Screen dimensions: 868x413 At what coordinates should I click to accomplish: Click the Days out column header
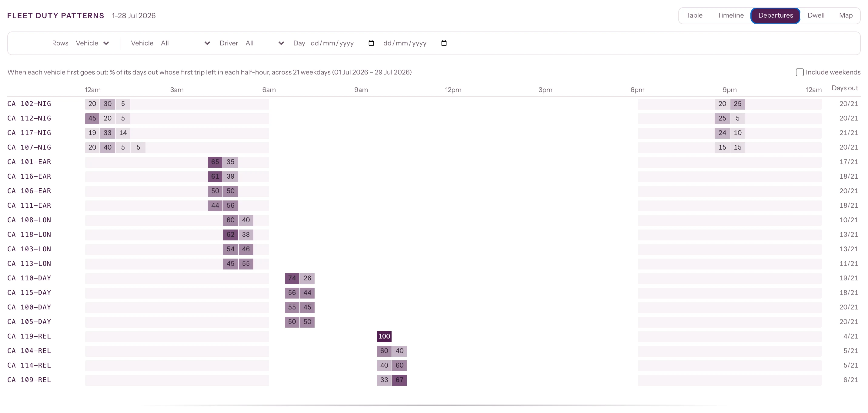[845, 88]
